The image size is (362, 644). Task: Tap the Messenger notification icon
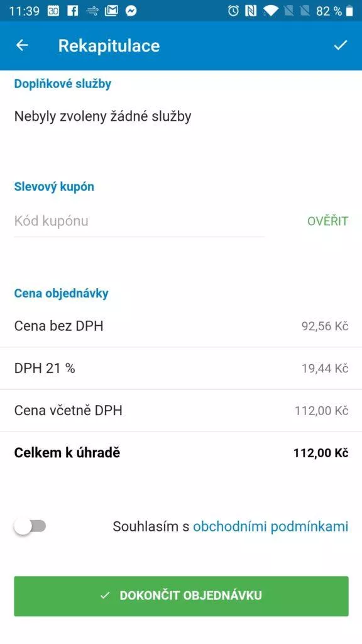click(x=131, y=11)
